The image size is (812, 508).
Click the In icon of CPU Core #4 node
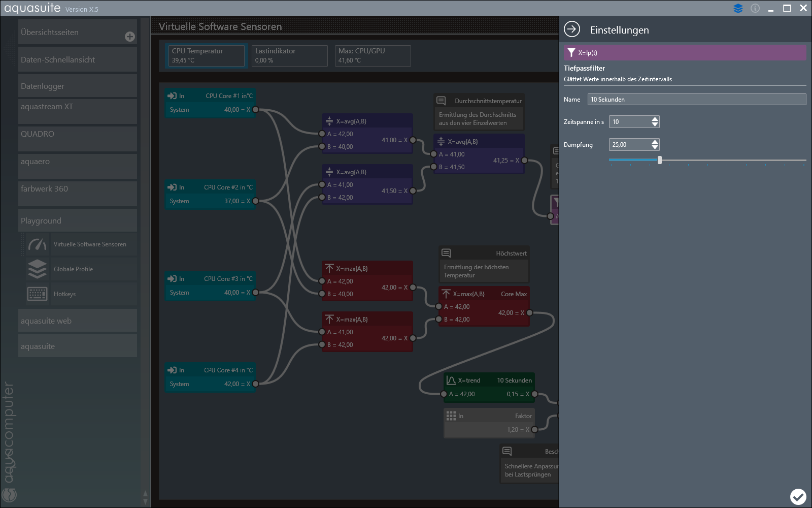tap(173, 370)
